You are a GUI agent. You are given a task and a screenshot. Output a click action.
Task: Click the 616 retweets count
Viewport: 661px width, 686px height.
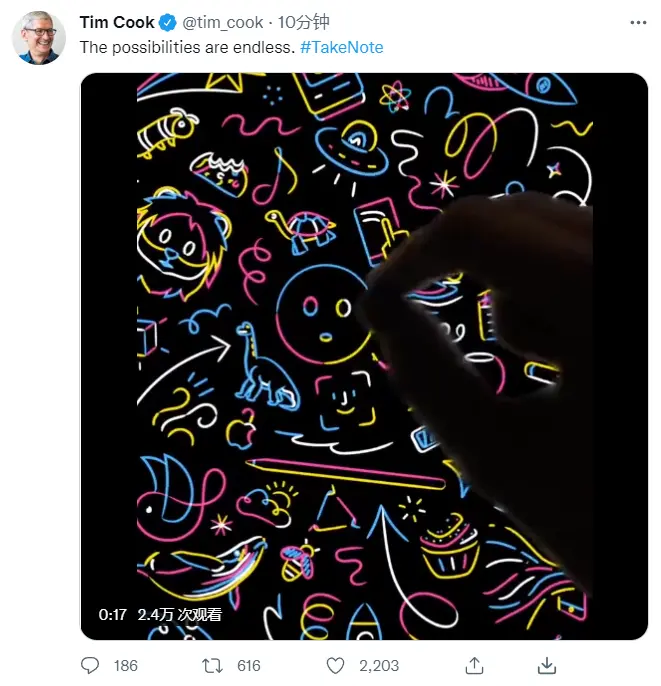tap(248, 666)
